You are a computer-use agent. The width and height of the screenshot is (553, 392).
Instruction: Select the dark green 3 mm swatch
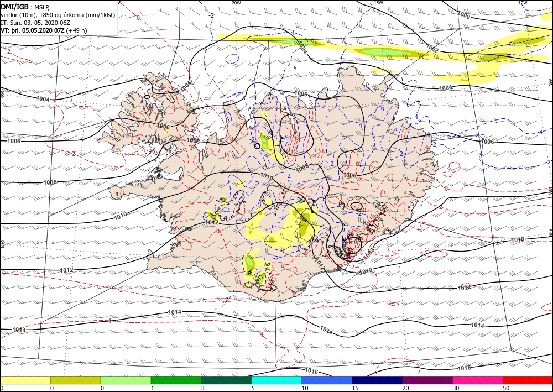coord(226,380)
